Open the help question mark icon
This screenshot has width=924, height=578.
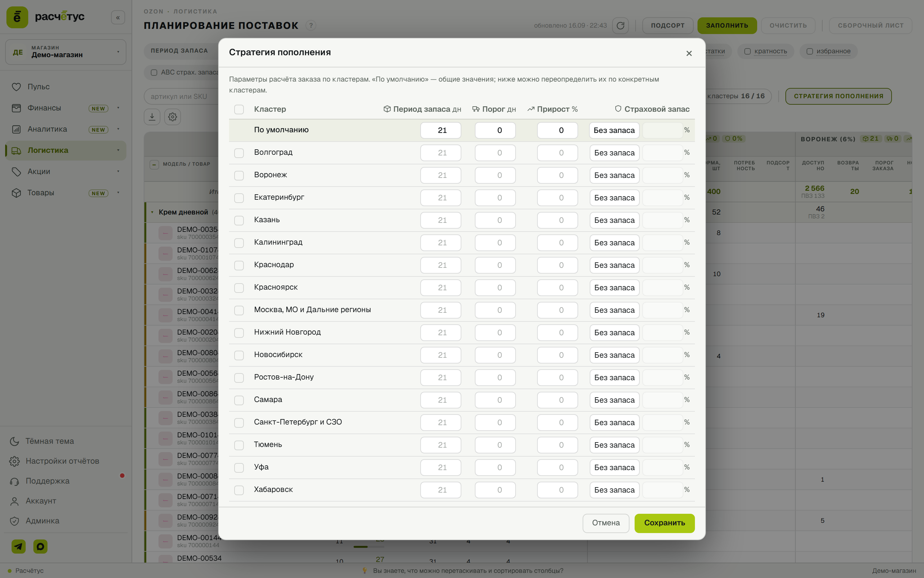pos(311,26)
